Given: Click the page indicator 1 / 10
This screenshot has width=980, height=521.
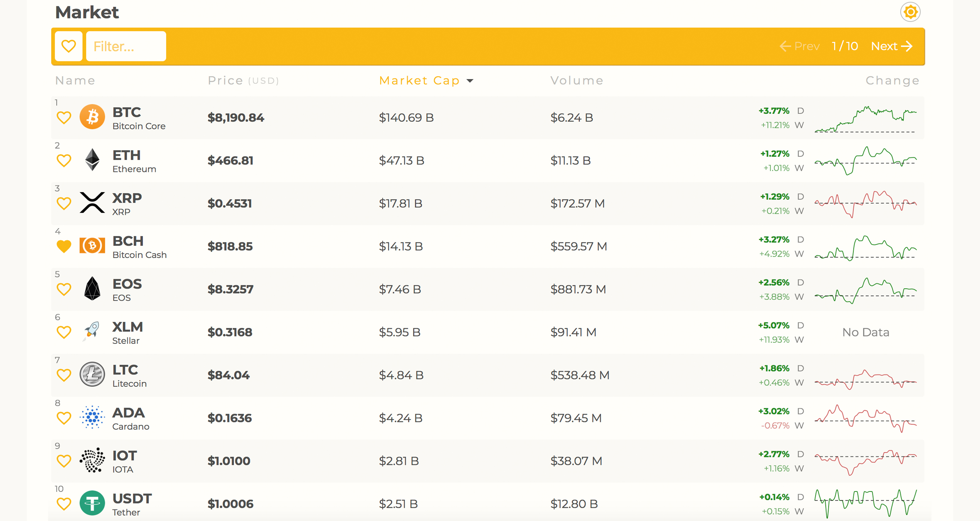Looking at the screenshot, I should 845,46.
